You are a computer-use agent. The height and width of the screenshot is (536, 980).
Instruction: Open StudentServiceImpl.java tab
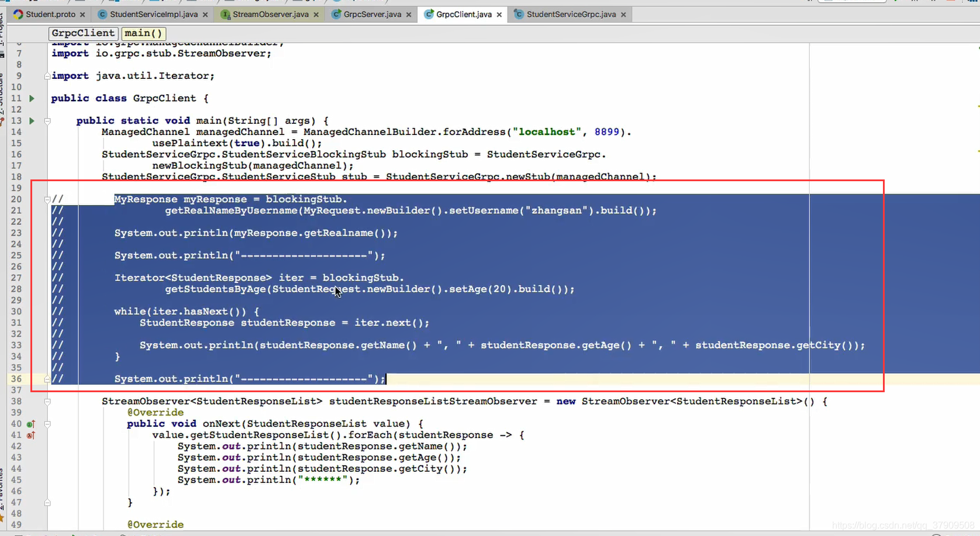(154, 14)
